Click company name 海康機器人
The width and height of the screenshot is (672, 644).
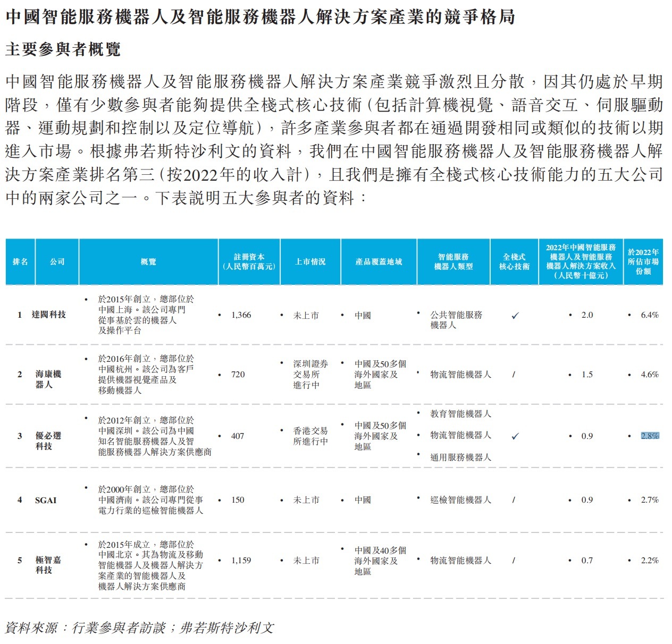coord(48,379)
